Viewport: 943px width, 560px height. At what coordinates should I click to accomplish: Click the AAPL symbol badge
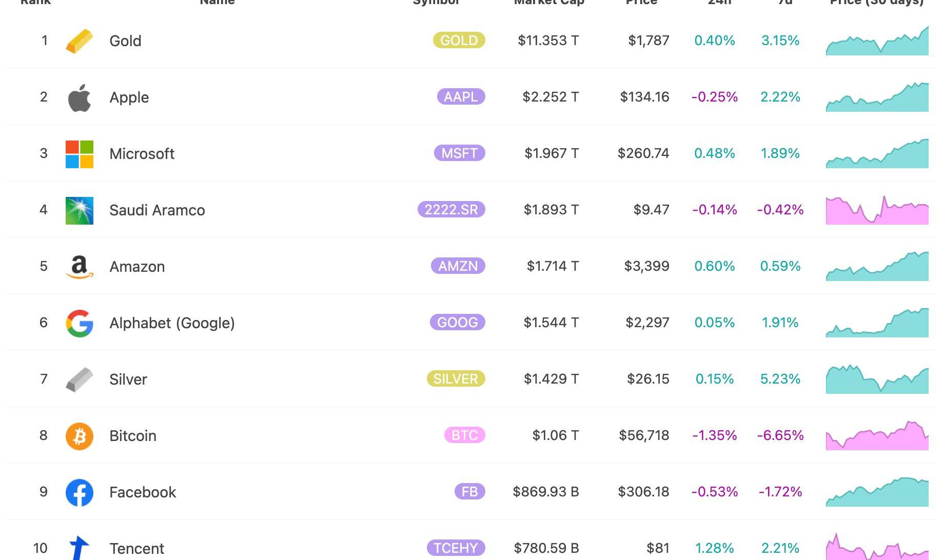click(x=461, y=97)
